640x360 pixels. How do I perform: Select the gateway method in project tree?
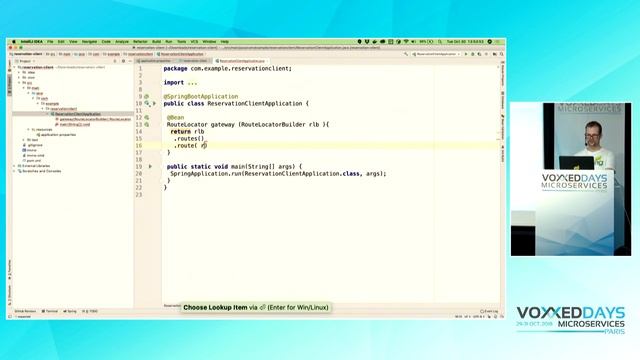coord(95,119)
